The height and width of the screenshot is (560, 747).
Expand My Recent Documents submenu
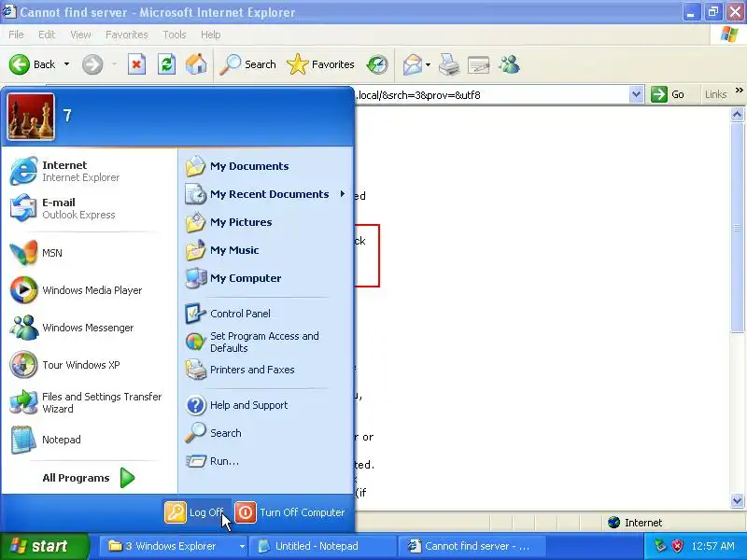coord(265,194)
